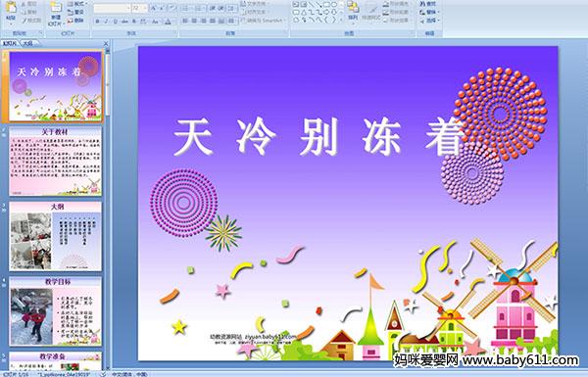Click the bullets list icon
The image size is (588, 377).
186,8
